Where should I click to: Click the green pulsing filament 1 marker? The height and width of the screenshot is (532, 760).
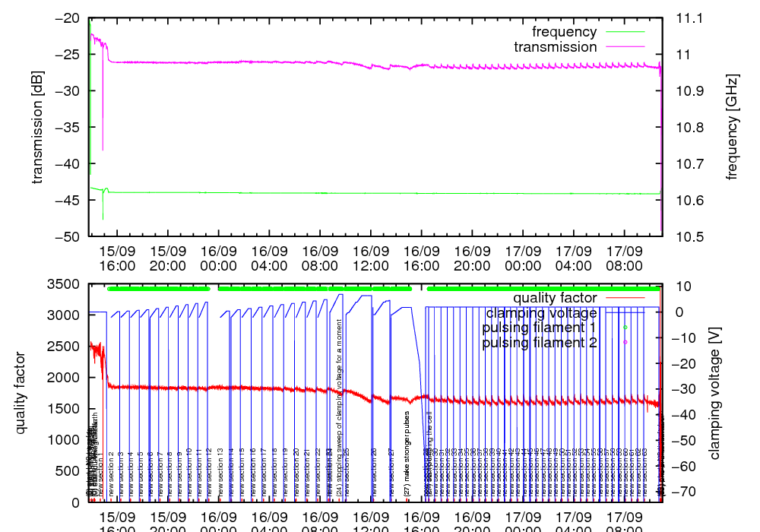[x=625, y=328]
